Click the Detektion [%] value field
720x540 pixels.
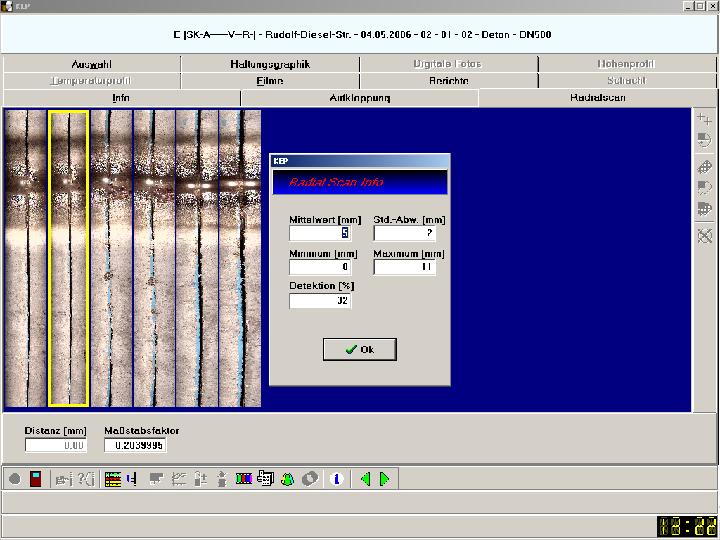pyautogui.click(x=319, y=300)
